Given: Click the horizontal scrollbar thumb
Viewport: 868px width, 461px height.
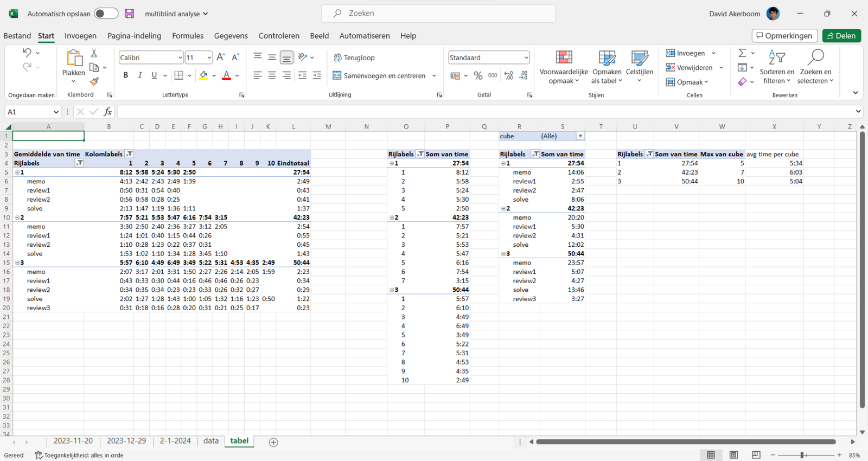Looking at the screenshot, I should pos(686,442).
